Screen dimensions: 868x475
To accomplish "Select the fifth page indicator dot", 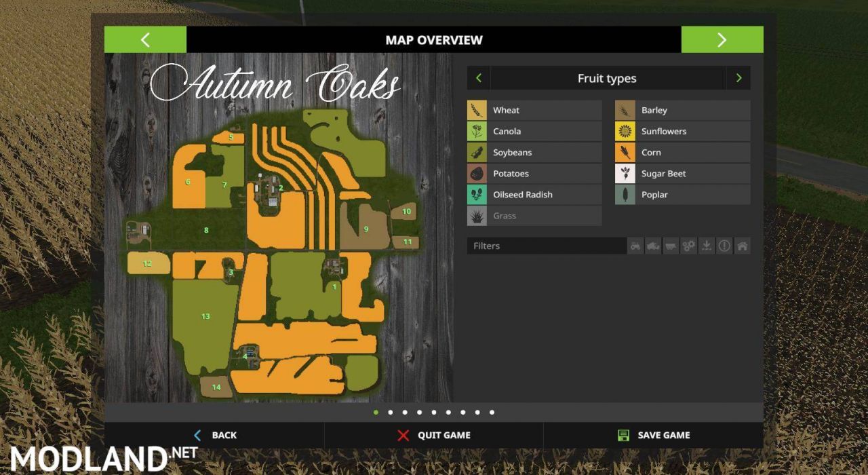I will 434,412.
